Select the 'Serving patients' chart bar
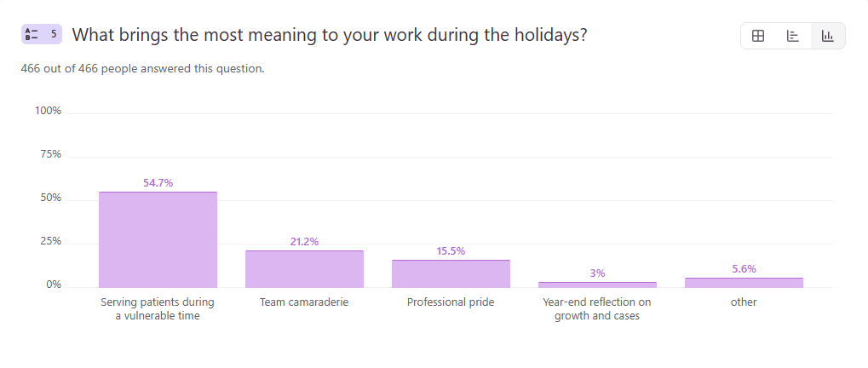This screenshot has height=368, width=868. click(x=158, y=239)
